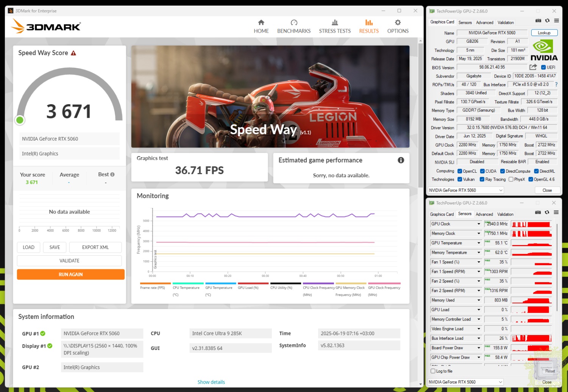
Task: Click the GPU Temperature blue legend swatch
Action: (220, 283)
